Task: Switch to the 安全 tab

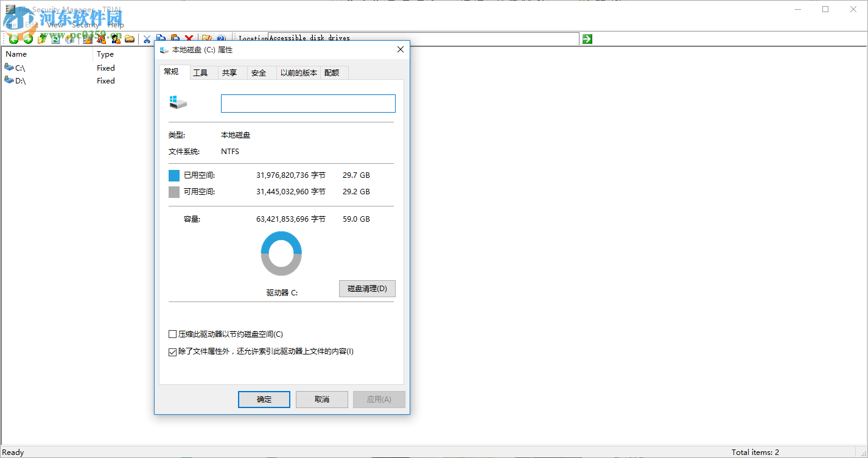Action: (x=259, y=72)
